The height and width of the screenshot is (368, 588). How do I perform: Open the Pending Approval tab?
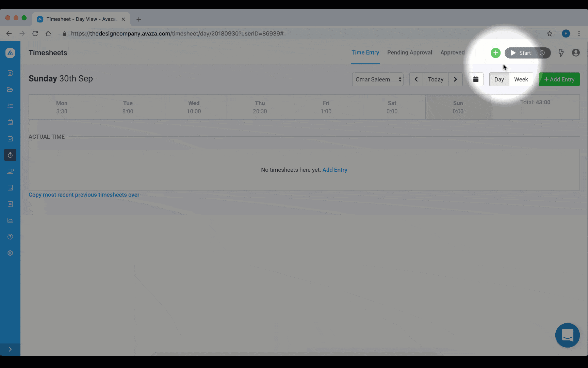pos(409,52)
